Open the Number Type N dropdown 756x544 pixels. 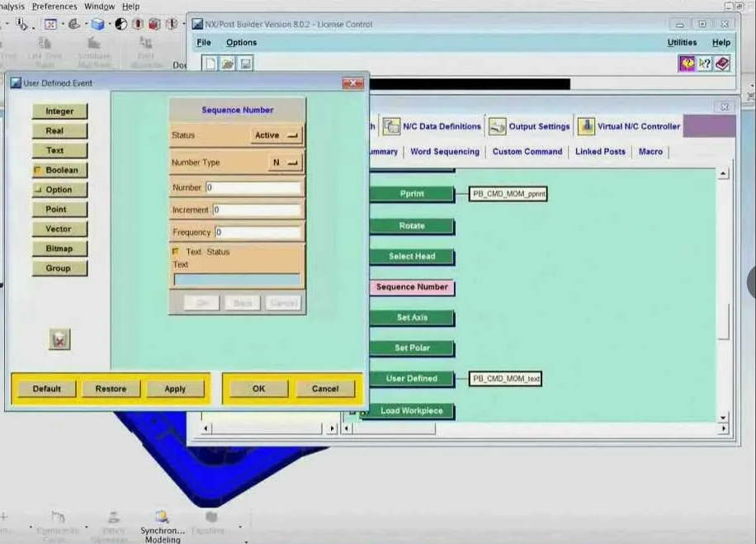coord(285,163)
